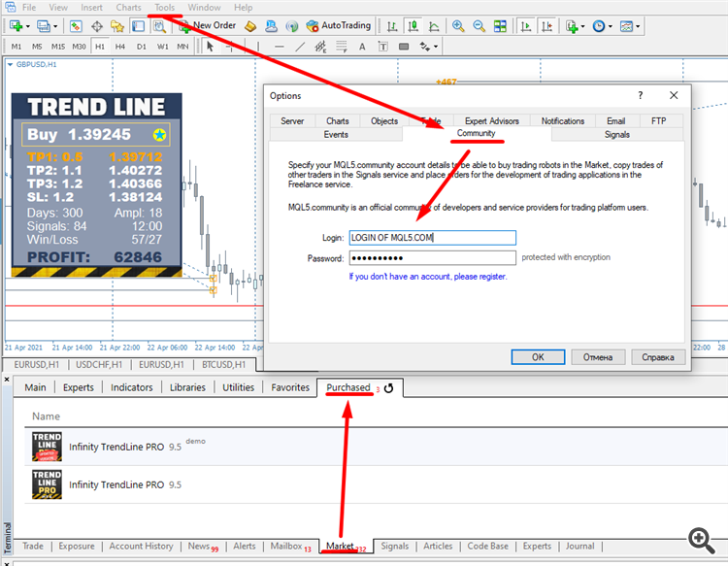
Task: Open the Navigator folder-star icon
Action: pos(117,26)
